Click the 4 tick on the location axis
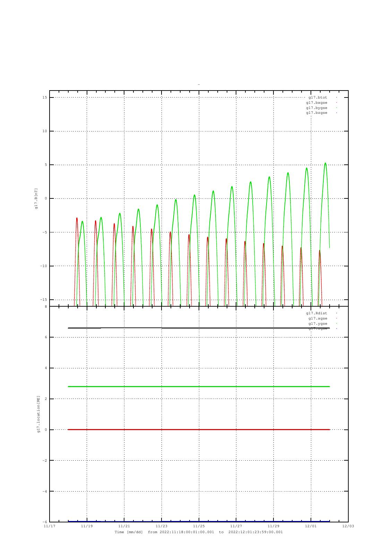The height and width of the screenshot is (555, 392). [x=46, y=368]
